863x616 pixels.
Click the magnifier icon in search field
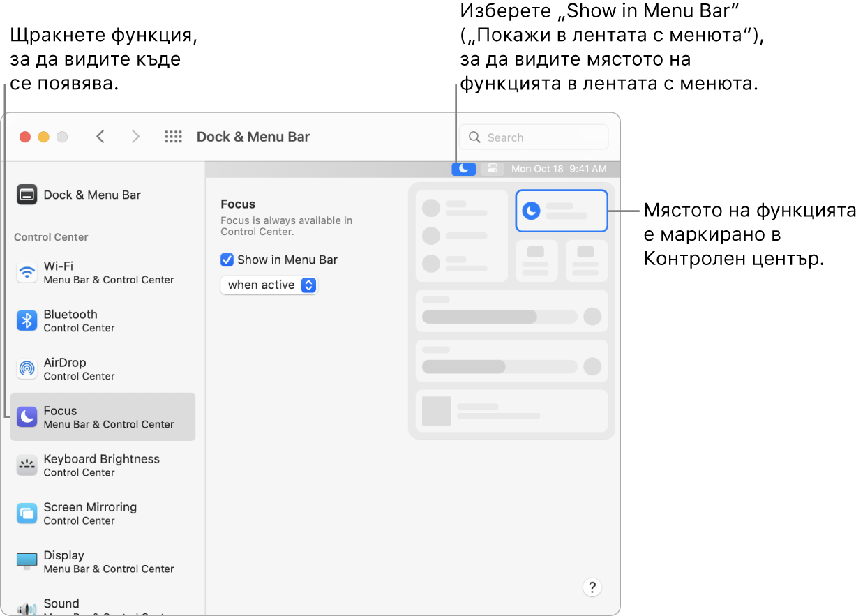pos(475,137)
